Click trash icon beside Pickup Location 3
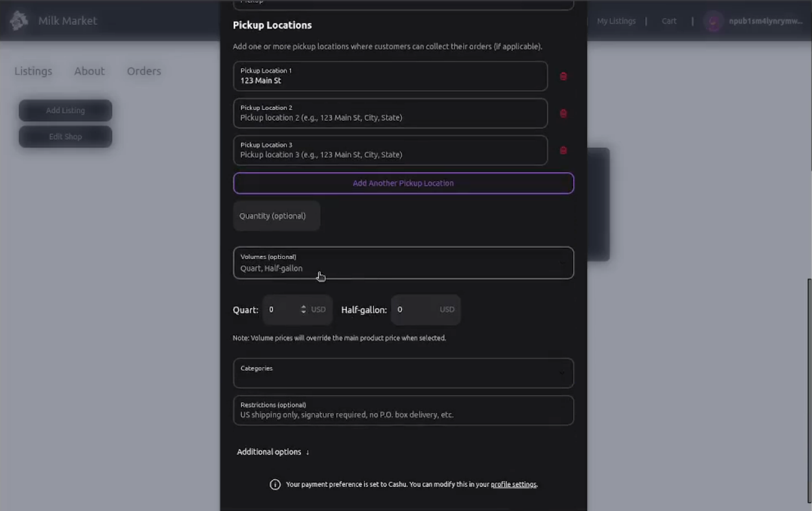This screenshot has width=812, height=511. pyautogui.click(x=563, y=150)
